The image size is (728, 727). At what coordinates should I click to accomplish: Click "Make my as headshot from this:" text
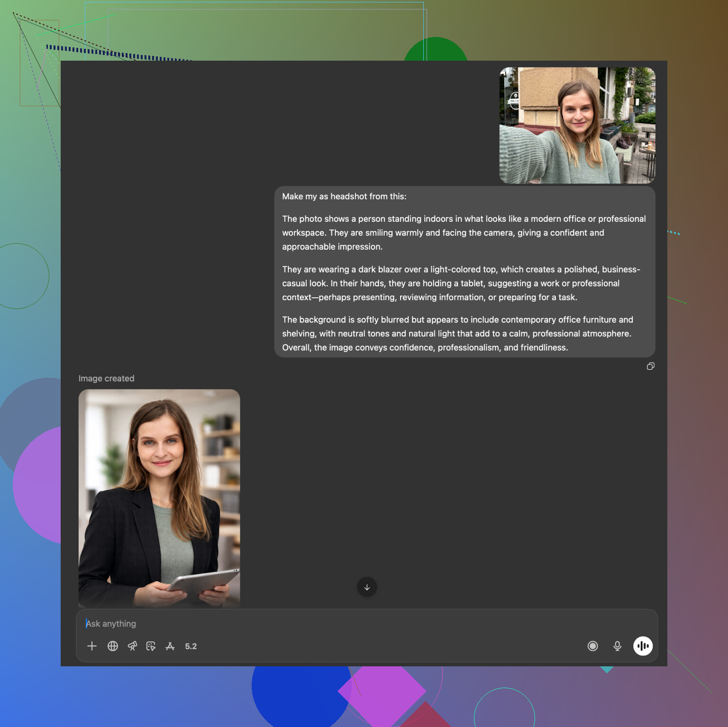pos(344,196)
